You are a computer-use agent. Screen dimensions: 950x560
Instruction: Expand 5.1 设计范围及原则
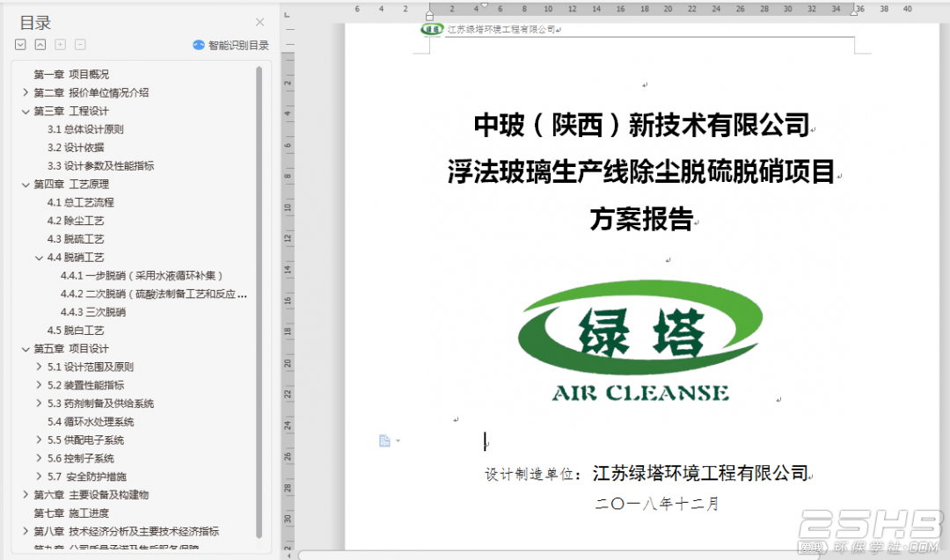[39, 367]
